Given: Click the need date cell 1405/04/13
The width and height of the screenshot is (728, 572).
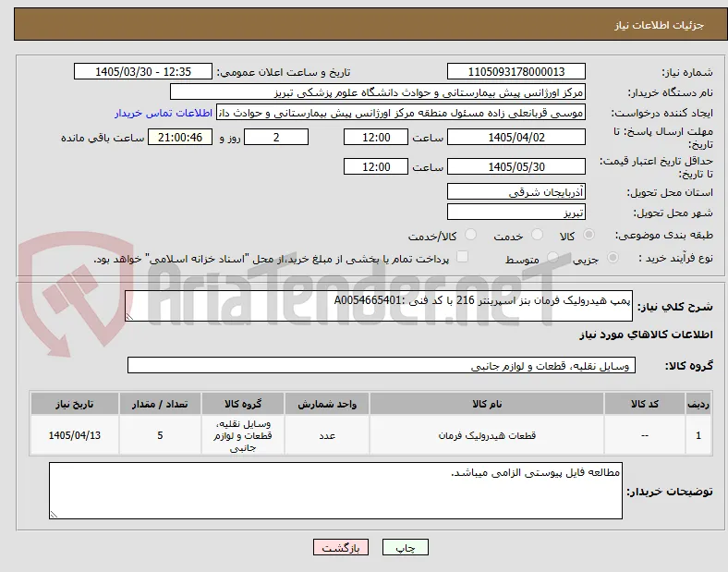Looking at the screenshot, I should [x=75, y=435].
